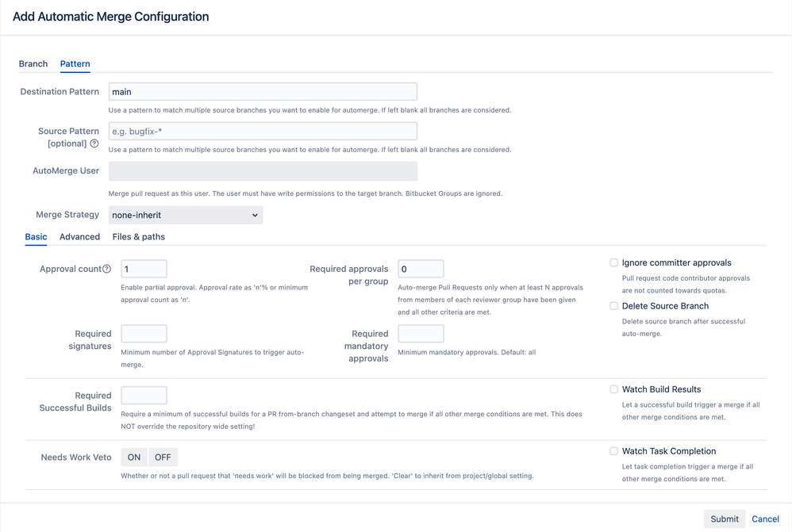The image size is (792, 532).
Task: Select the Basic tab
Action: (x=35, y=236)
